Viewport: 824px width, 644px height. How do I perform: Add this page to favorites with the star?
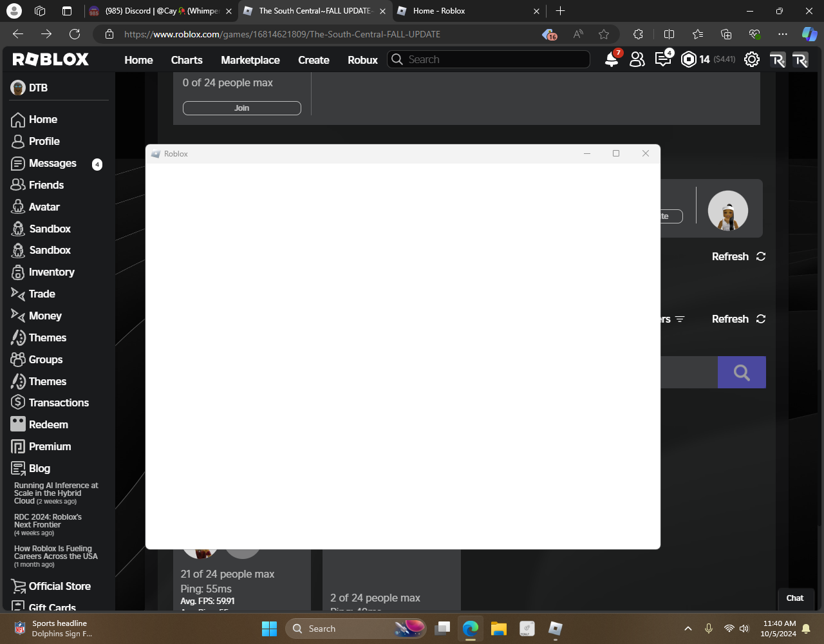pos(603,34)
